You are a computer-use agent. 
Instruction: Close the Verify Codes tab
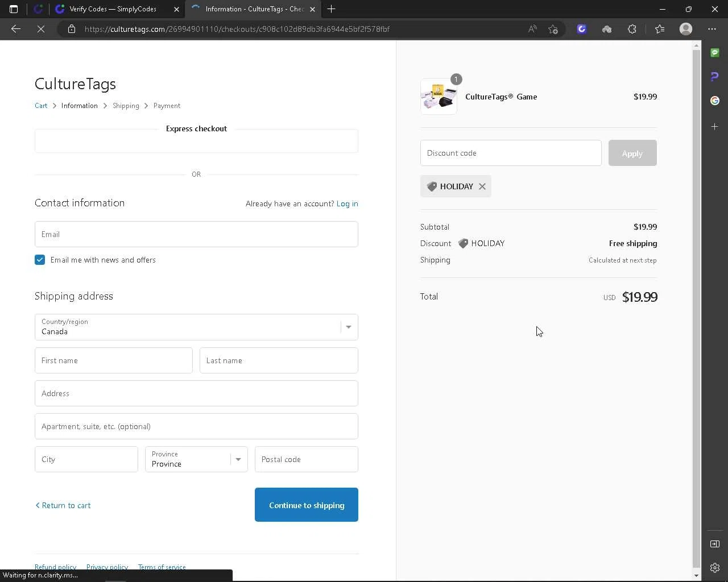(x=176, y=9)
